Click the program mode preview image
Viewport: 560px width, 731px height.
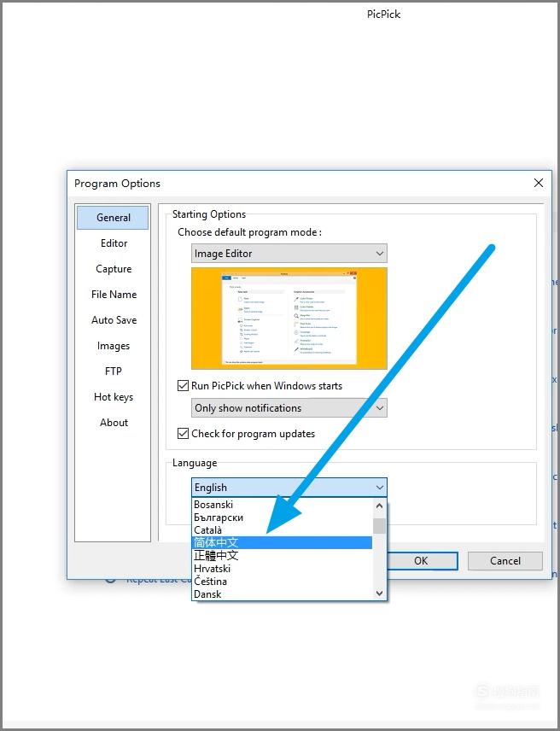(289, 319)
